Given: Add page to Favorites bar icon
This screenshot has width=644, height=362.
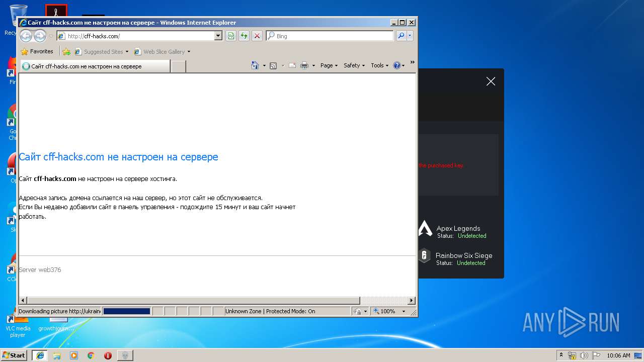Looking at the screenshot, I should (x=66, y=51).
